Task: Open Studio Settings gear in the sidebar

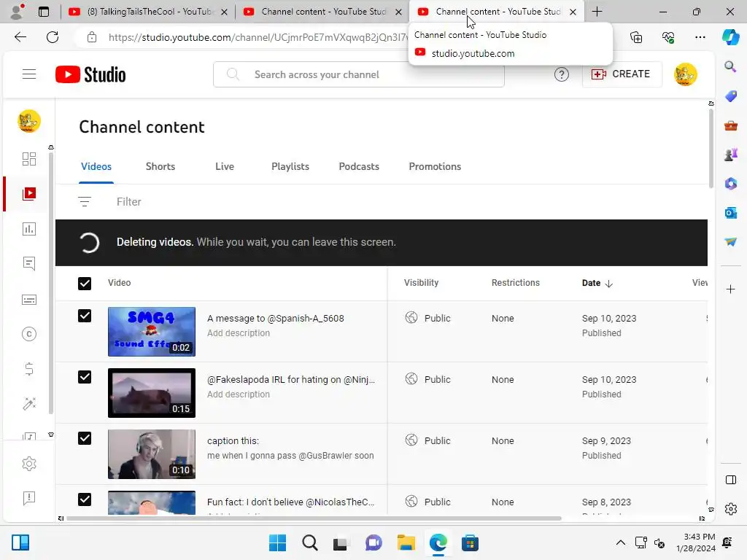Action: coord(29,463)
